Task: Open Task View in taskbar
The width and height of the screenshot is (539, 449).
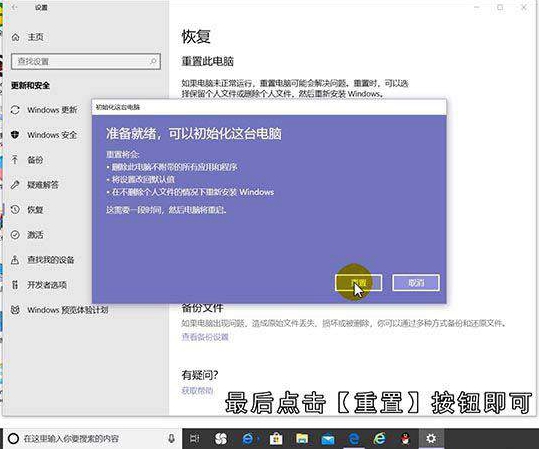Action: 195,439
